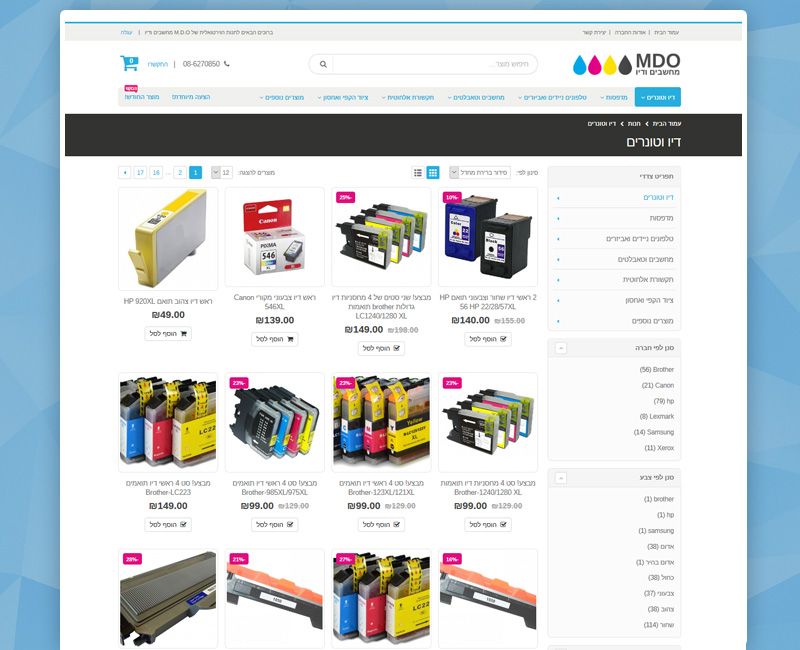Open the yellow HP 920XL cartridge thumbnail
800x650 pixels.
[x=168, y=239]
